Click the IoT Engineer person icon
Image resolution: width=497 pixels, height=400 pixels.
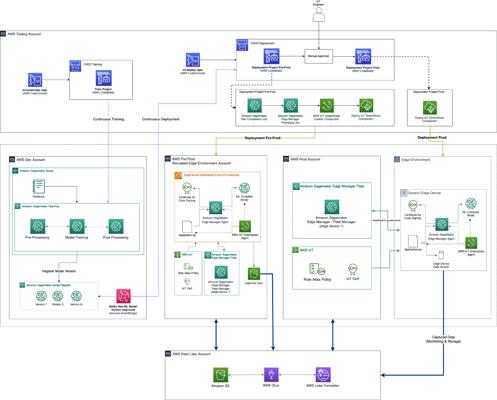pos(319,15)
